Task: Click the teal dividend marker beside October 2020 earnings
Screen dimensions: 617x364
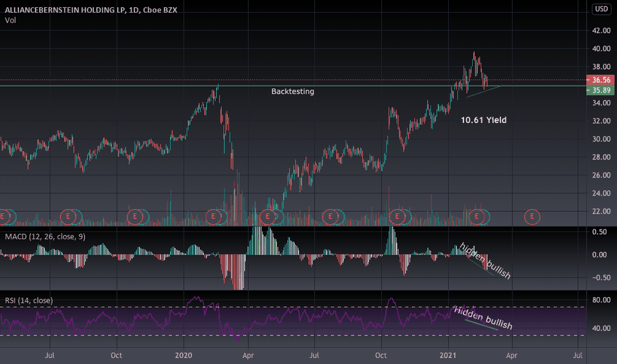Action: tap(407, 217)
